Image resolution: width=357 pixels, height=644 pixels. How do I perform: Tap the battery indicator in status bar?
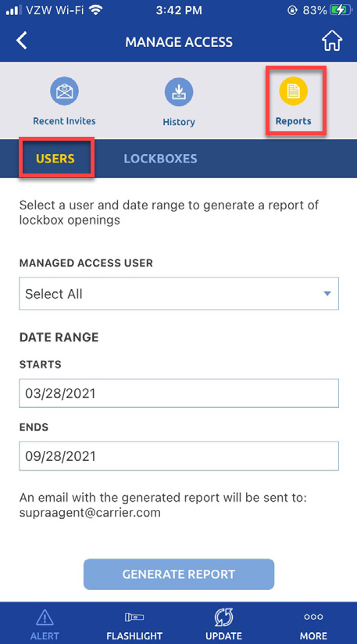[342, 11]
